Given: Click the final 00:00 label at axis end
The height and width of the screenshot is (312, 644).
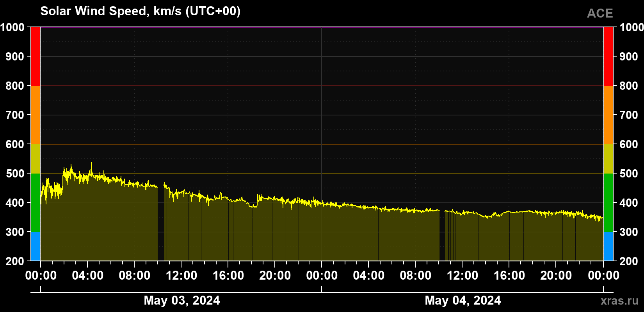Looking at the screenshot, I should [x=603, y=276].
